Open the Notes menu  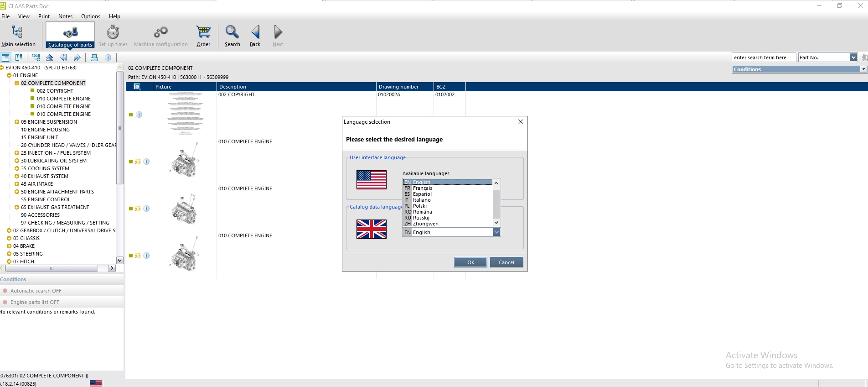[x=65, y=16]
